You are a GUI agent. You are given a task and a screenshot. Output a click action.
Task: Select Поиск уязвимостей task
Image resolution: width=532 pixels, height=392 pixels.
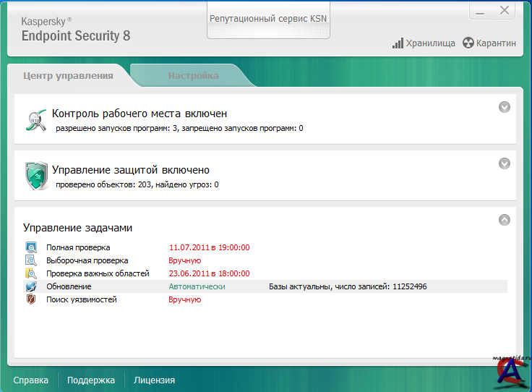coord(82,299)
